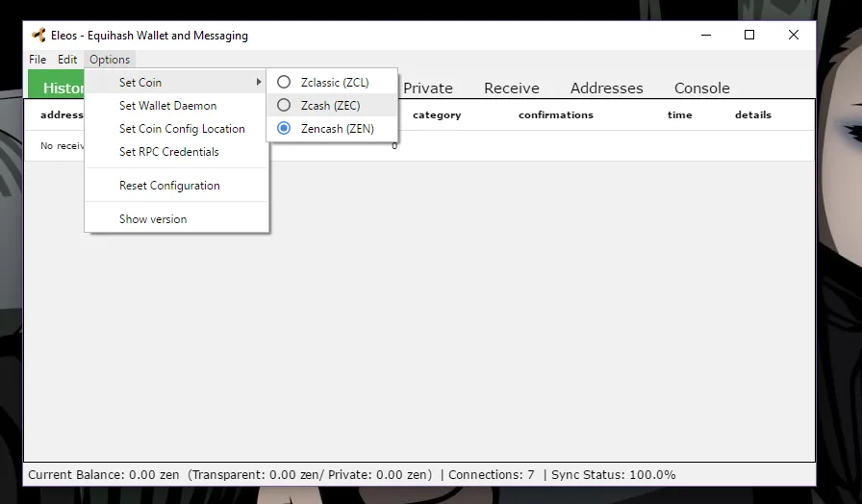Switch to the Console tab

point(702,88)
